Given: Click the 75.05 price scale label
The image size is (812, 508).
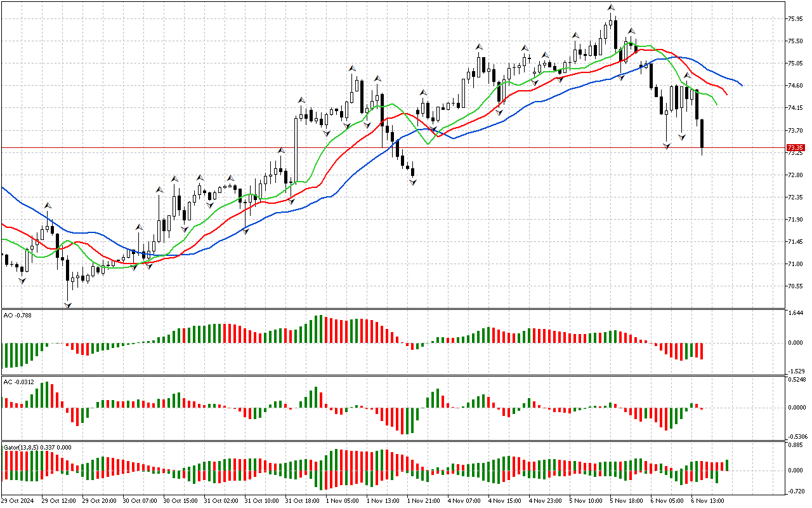Looking at the screenshot, I should [796, 63].
